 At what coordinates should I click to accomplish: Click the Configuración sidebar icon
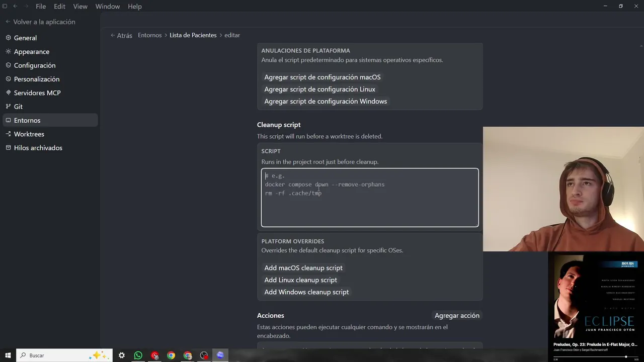pyautogui.click(x=8, y=65)
